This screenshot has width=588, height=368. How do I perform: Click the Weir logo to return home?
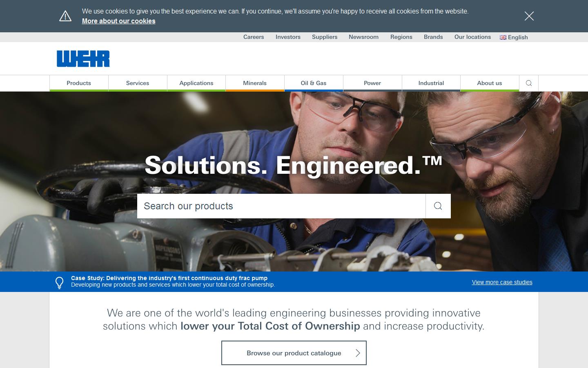[83, 58]
